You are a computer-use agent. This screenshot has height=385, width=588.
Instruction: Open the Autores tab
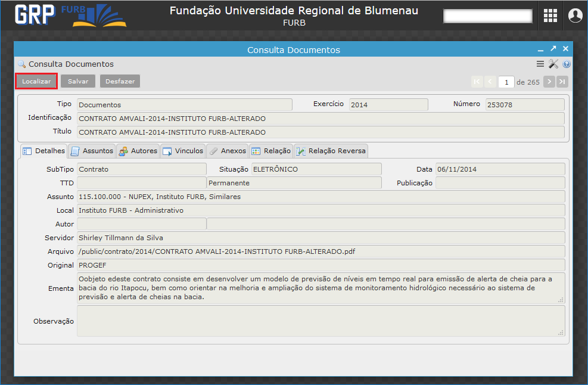pyautogui.click(x=138, y=151)
